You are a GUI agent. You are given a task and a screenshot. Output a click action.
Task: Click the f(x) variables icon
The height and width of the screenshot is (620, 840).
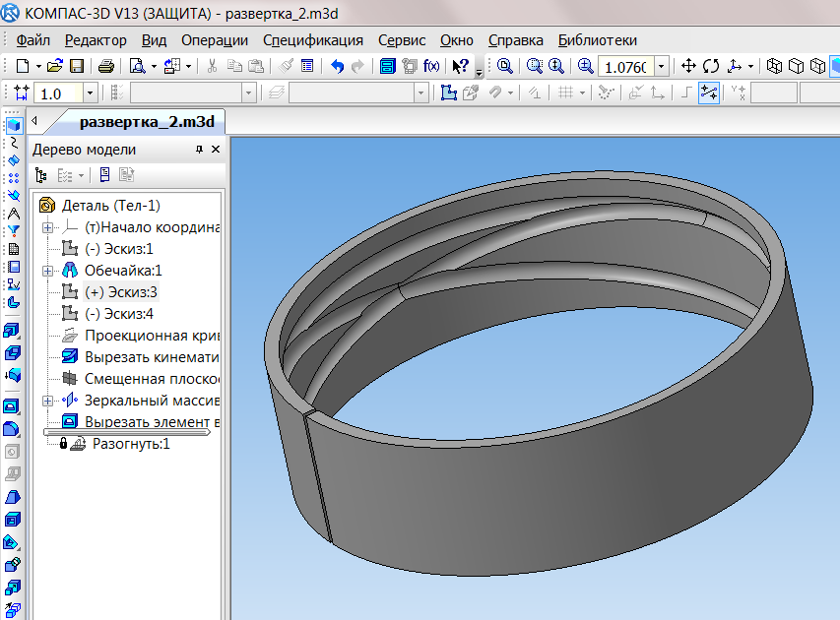[431, 66]
